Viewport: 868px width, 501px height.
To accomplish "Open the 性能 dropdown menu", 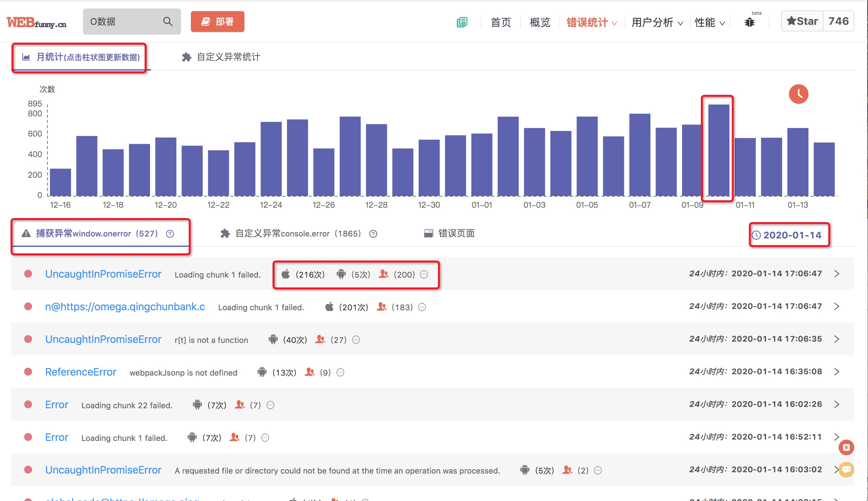I will 709,23.
